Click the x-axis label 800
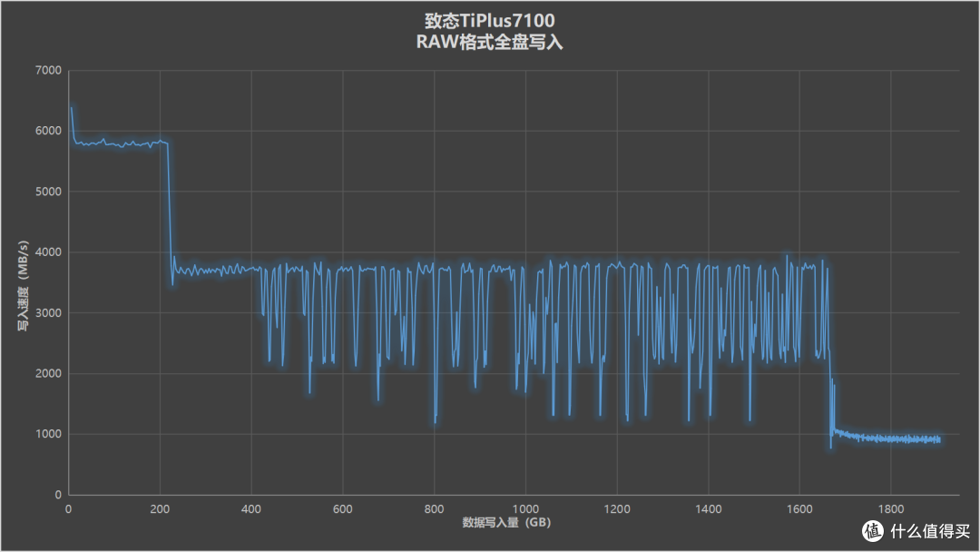The image size is (980, 552). (x=435, y=509)
